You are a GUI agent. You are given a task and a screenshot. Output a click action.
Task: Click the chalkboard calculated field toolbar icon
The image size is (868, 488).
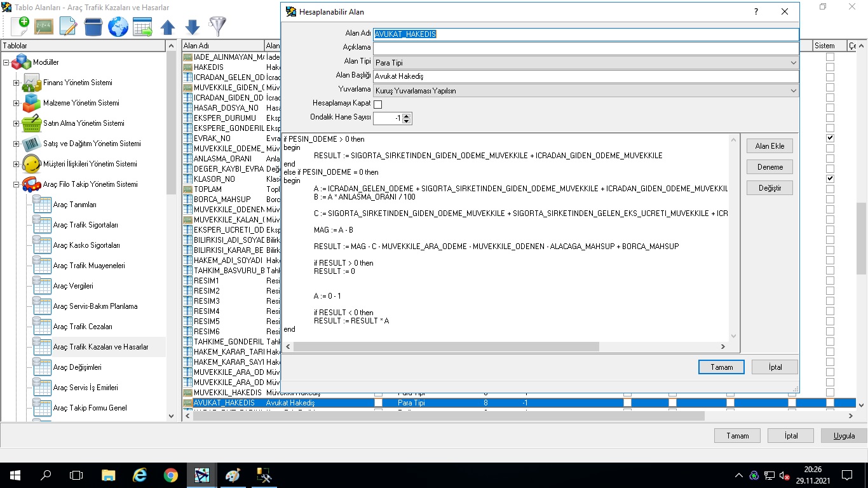click(x=44, y=26)
